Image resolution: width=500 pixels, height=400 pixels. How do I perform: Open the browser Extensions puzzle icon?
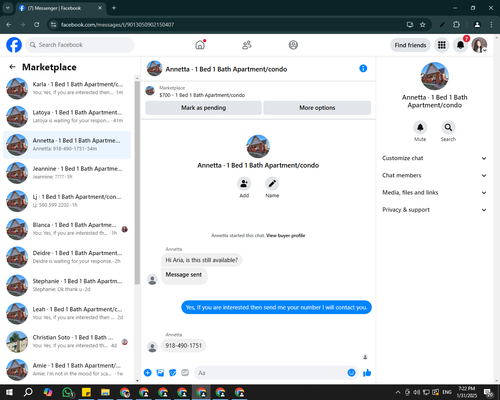point(456,24)
